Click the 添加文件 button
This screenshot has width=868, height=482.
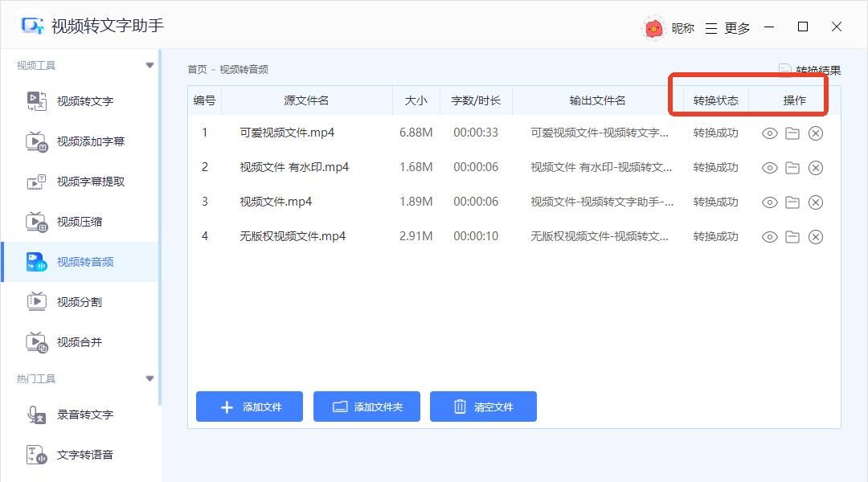tap(249, 406)
